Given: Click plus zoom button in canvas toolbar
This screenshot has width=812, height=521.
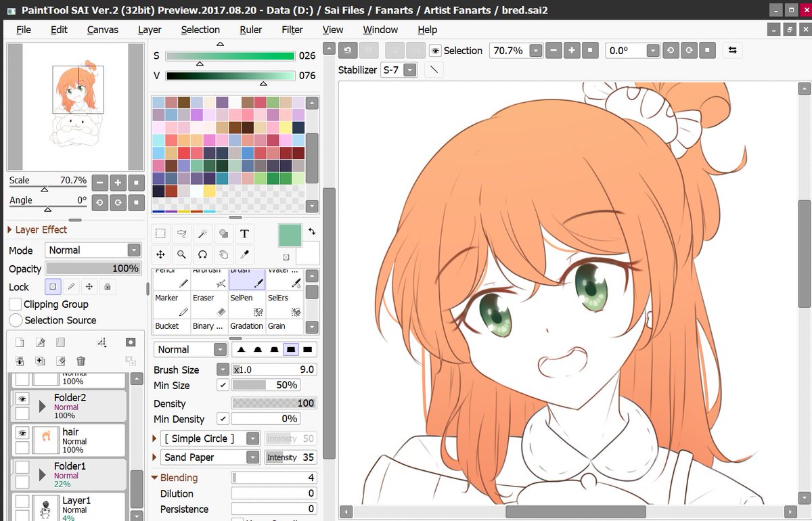Looking at the screenshot, I should (x=572, y=51).
